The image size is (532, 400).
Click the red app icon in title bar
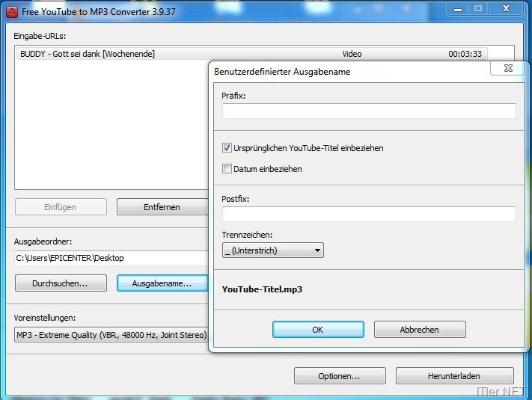(x=12, y=12)
